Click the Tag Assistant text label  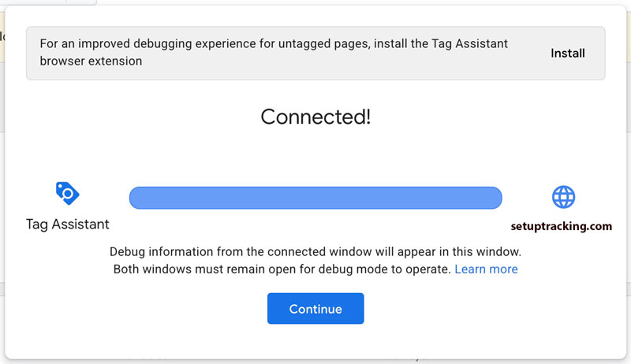pos(68,225)
